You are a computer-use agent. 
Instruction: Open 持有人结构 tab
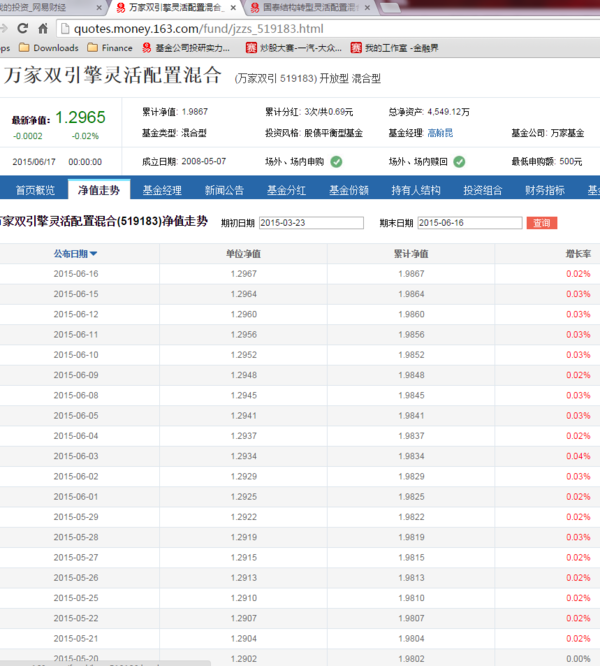415,190
